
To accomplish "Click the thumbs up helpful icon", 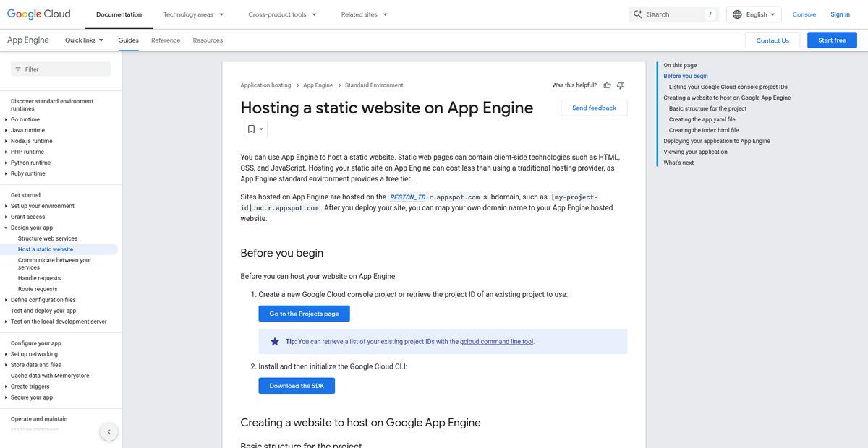I will pyautogui.click(x=608, y=85).
